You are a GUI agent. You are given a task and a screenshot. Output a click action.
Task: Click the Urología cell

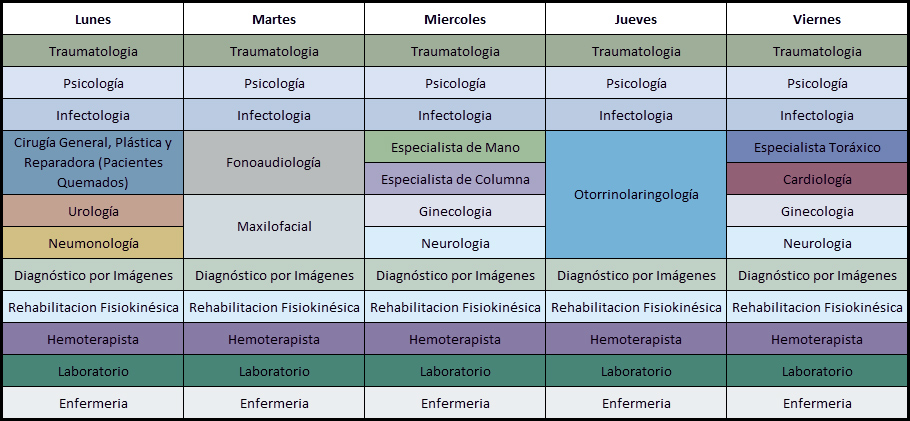point(93,211)
